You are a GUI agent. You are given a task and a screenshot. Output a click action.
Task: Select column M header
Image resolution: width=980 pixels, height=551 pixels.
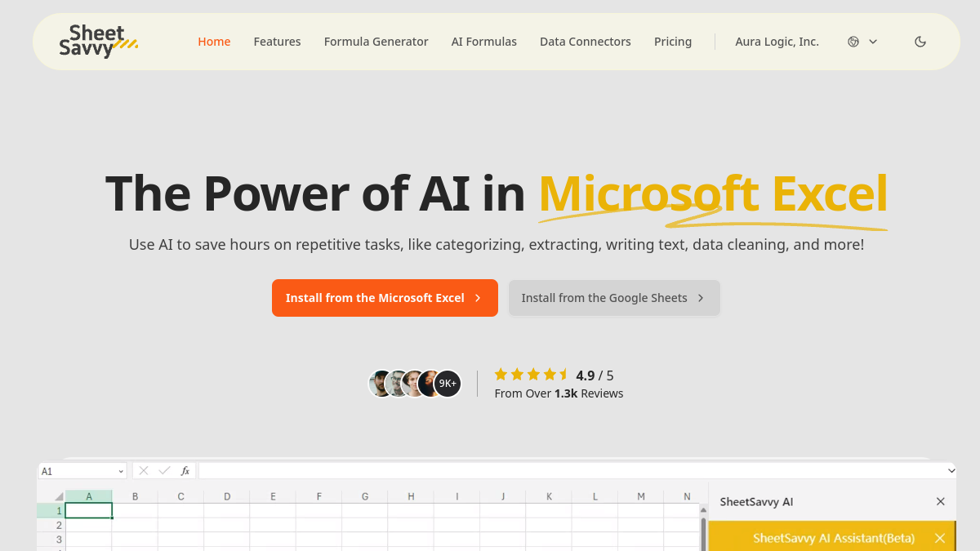point(641,496)
